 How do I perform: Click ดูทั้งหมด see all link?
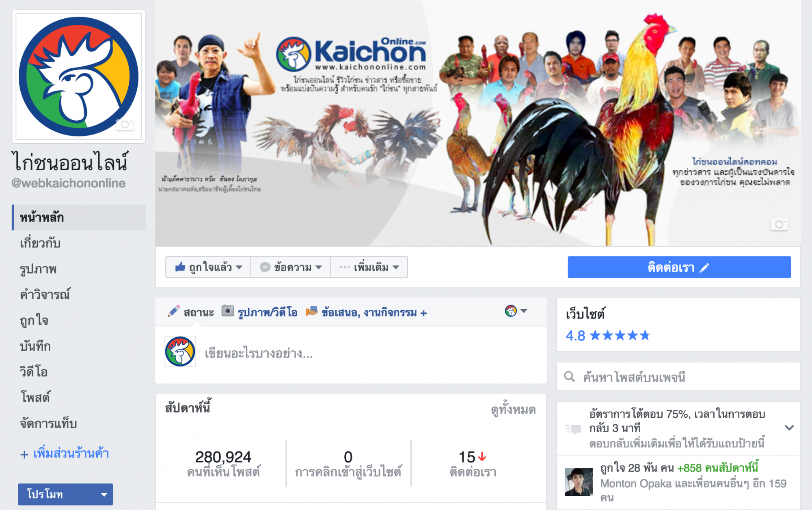pyautogui.click(x=513, y=410)
